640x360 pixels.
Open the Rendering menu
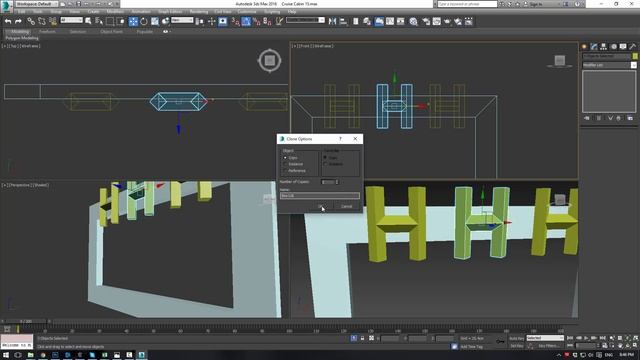point(199,12)
